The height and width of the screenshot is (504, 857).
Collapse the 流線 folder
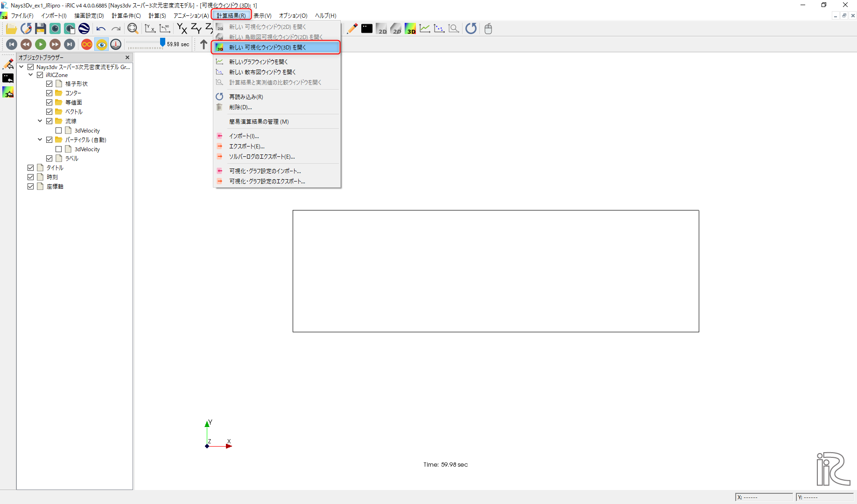click(40, 121)
